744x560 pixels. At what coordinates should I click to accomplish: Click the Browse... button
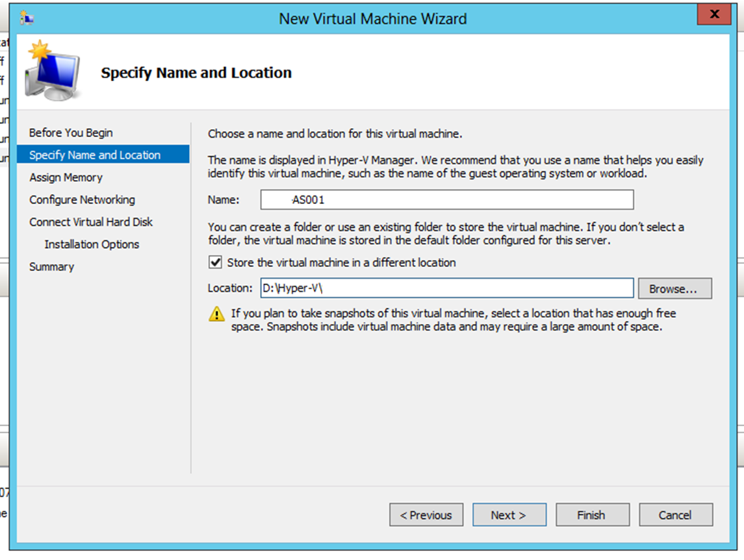674,288
